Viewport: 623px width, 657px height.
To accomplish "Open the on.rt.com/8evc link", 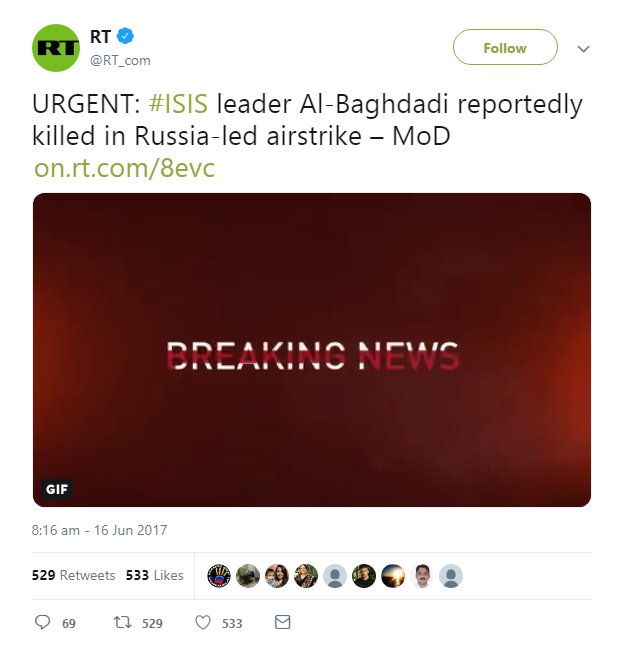I will [124, 168].
